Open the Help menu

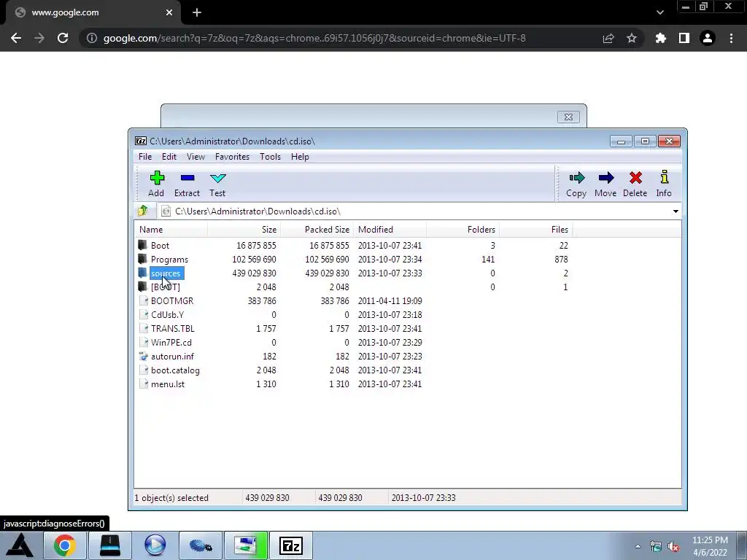click(300, 157)
